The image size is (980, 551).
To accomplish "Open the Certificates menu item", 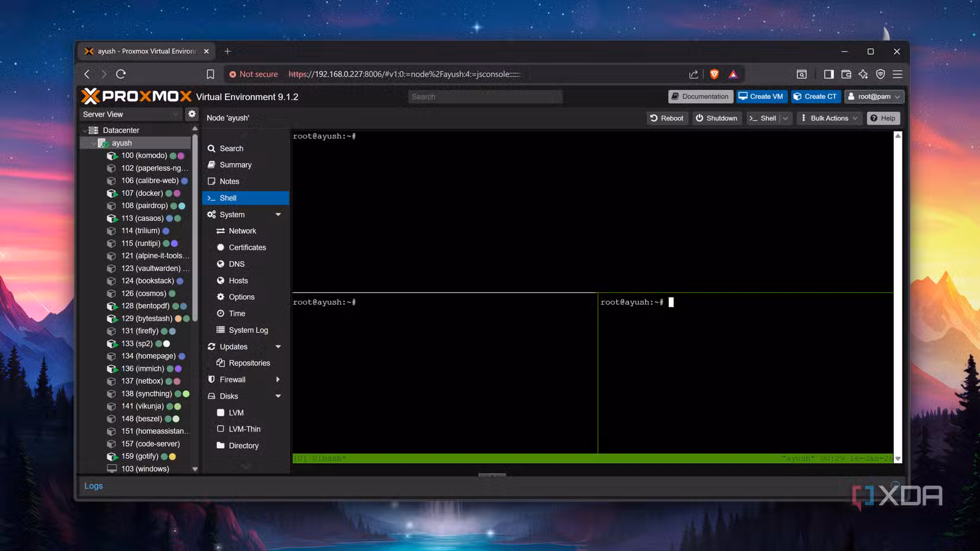I will [x=245, y=248].
